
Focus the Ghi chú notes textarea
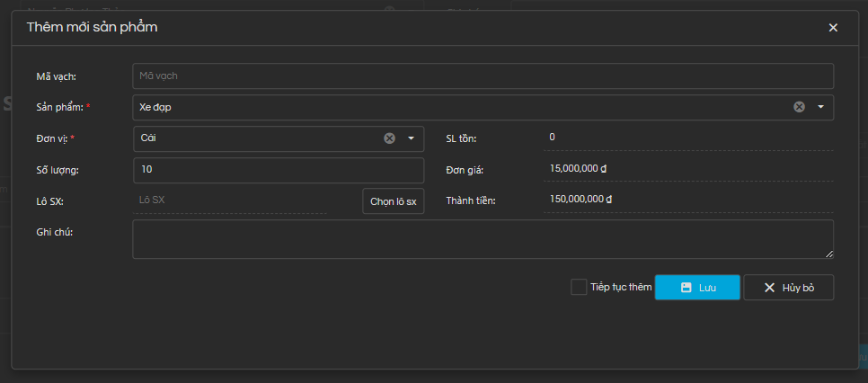pyautogui.click(x=482, y=239)
